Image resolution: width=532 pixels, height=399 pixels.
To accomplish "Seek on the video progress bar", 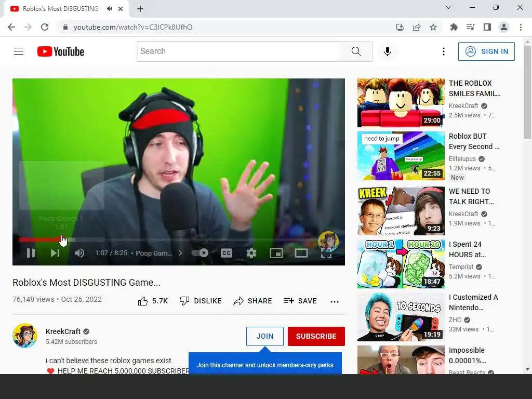I will click(x=179, y=240).
